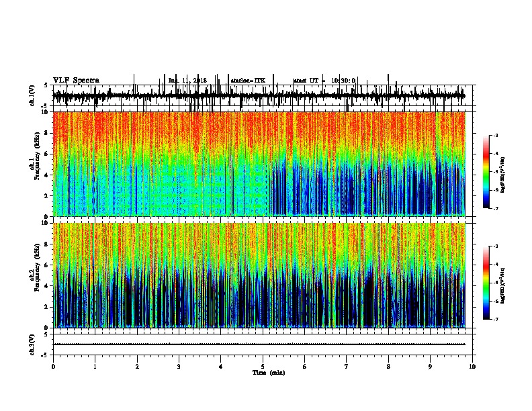Click inside the ch.1 voltage waveform panel
Viewport: 532px width, 411px height.
coord(264,95)
